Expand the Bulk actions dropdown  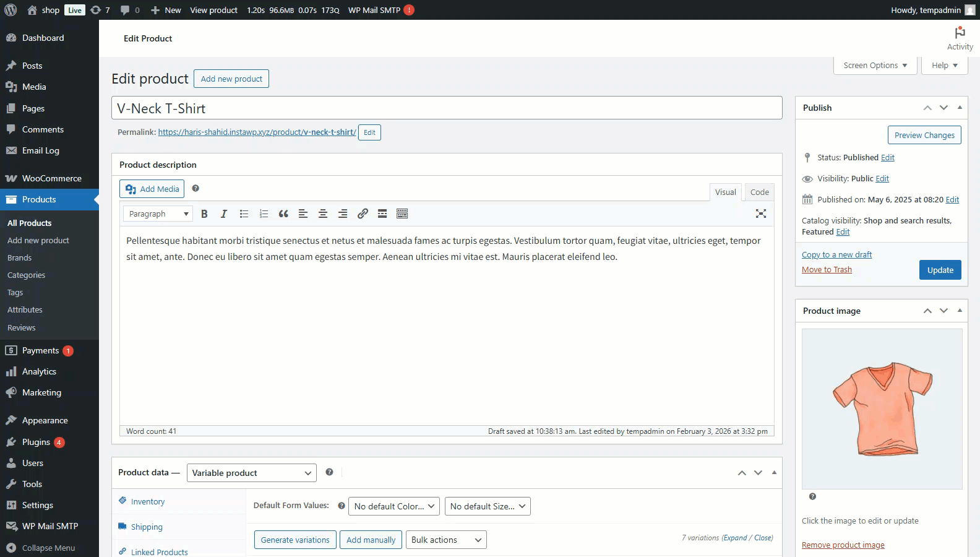tap(446, 540)
